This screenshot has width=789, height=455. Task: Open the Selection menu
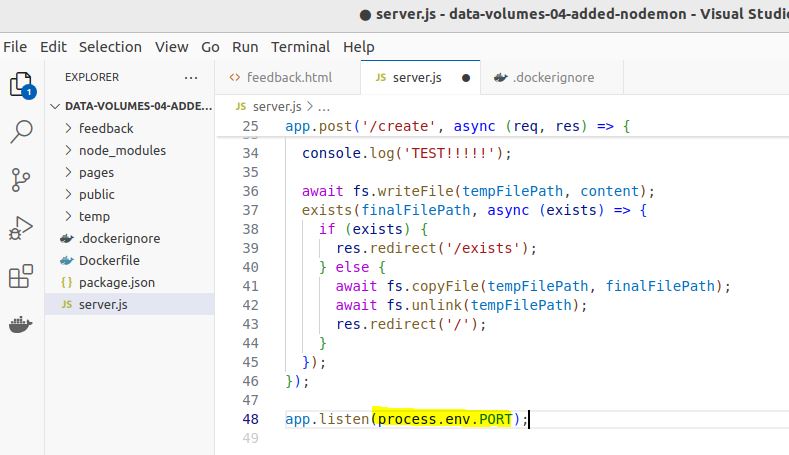click(x=110, y=47)
